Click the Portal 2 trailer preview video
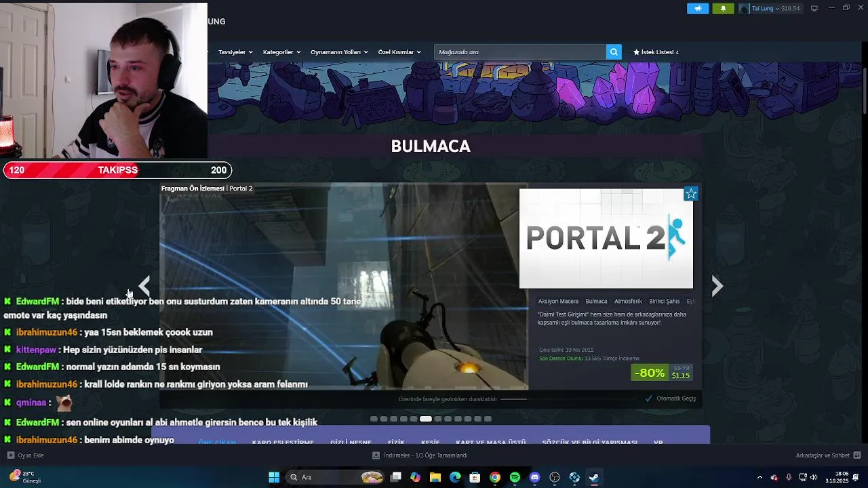The height and width of the screenshot is (488, 868). (x=344, y=286)
